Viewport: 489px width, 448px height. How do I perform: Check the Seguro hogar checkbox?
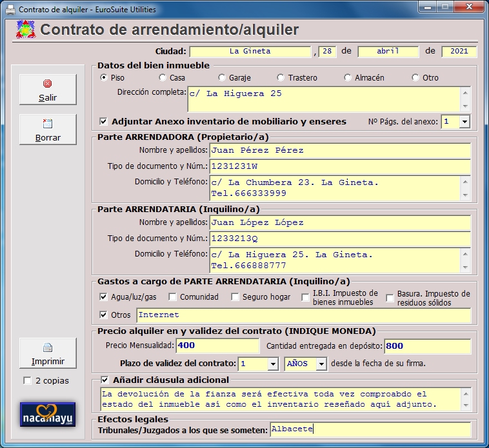point(235,297)
